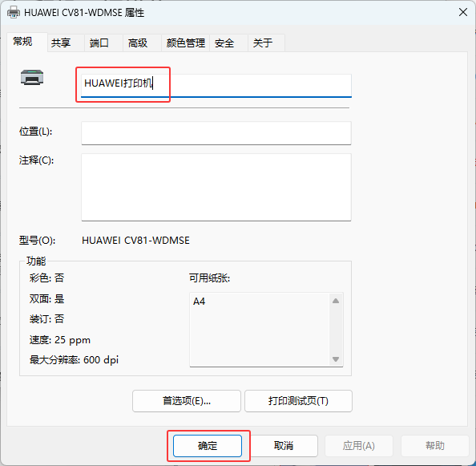Click the 帮助 button
The height and width of the screenshot is (466, 476).
434,446
